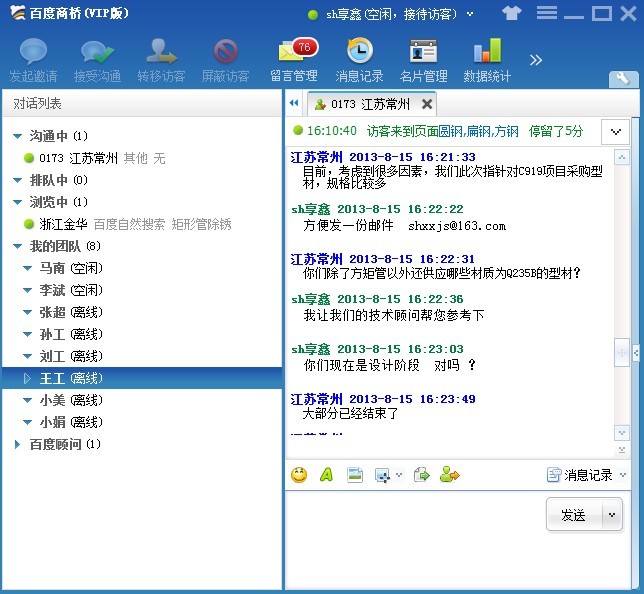644x594 pixels.
Task: Open 消息记录 in chat toolbar
Action: pyautogui.click(x=579, y=475)
